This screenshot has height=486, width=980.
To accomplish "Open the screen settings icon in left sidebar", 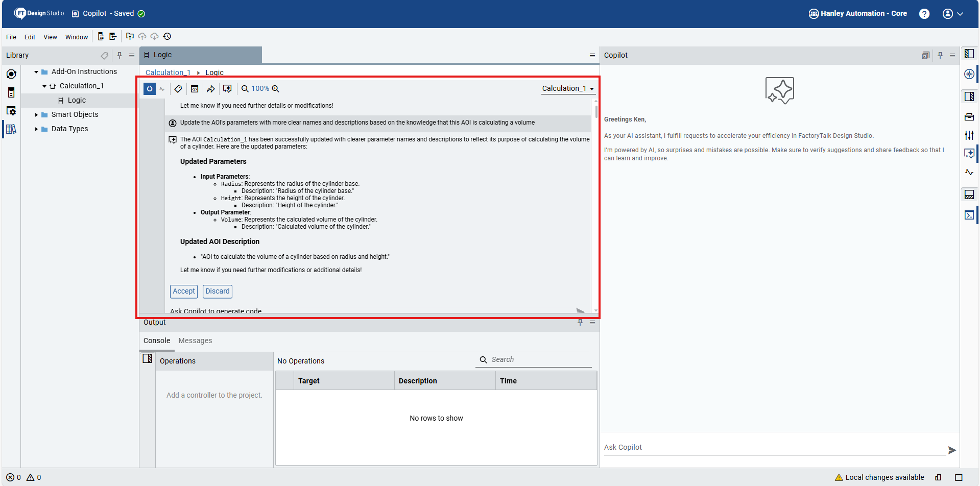I will point(11,111).
